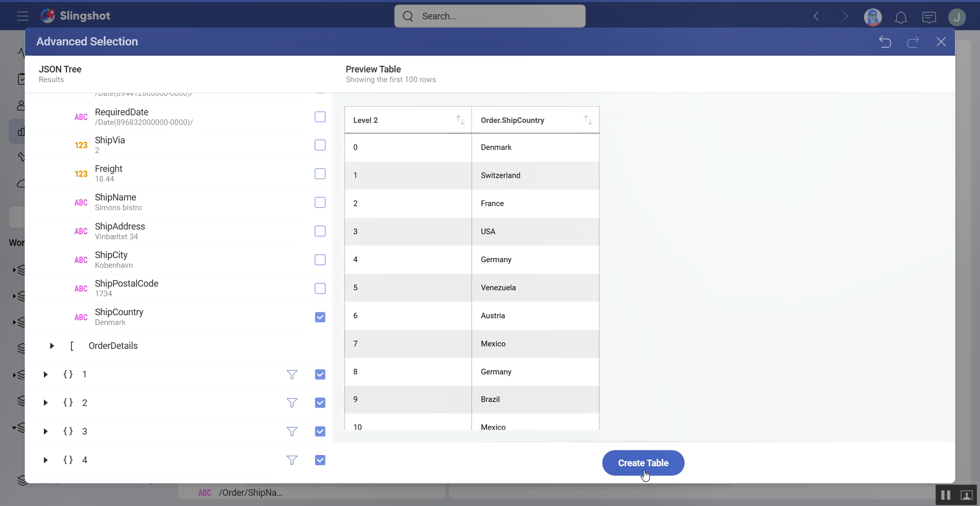Click the Brazil cell in preview table
Image resolution: width=980 pixels, height=506 pixels.
pos(535,399)
